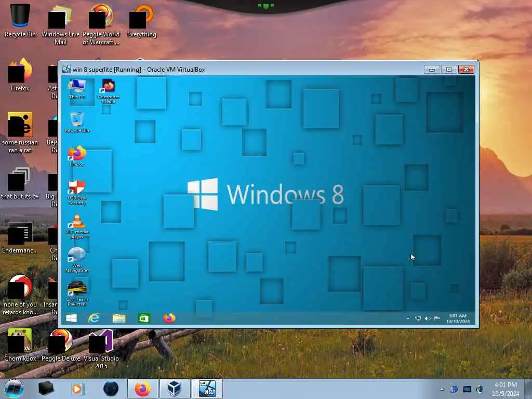Open the Action Center flag in VM tray
The width and height of the screenshot is (532, 399).
(x=437, y=318)
